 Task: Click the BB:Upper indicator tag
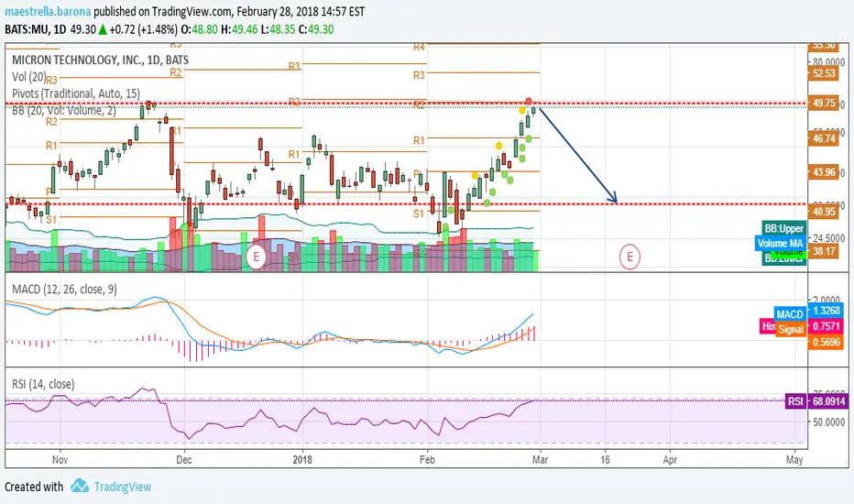coord(783,228)
